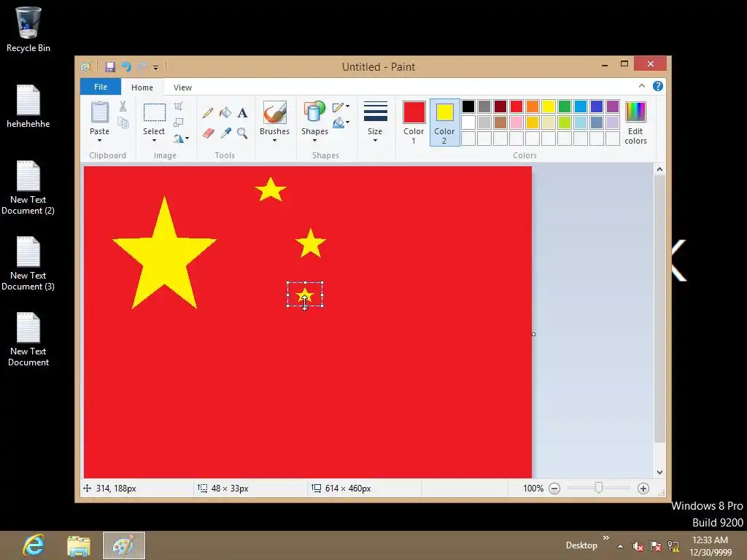Open the File menu tab
Viewport: 747px width, 560px height.
coord(101,87)
